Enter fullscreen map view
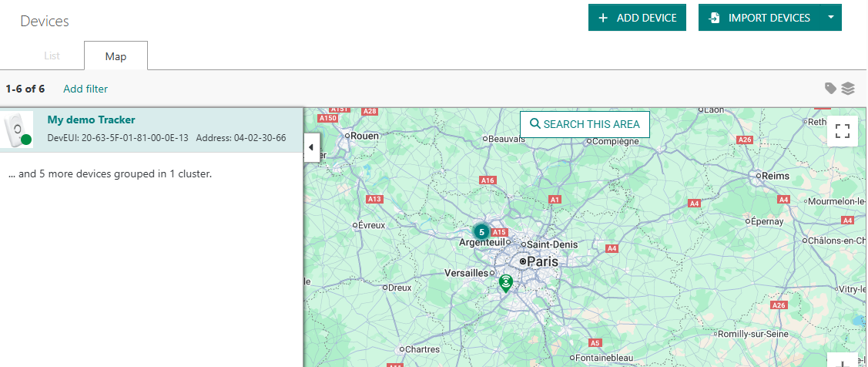Screen dimensions: 868x367 coord(842,131)
